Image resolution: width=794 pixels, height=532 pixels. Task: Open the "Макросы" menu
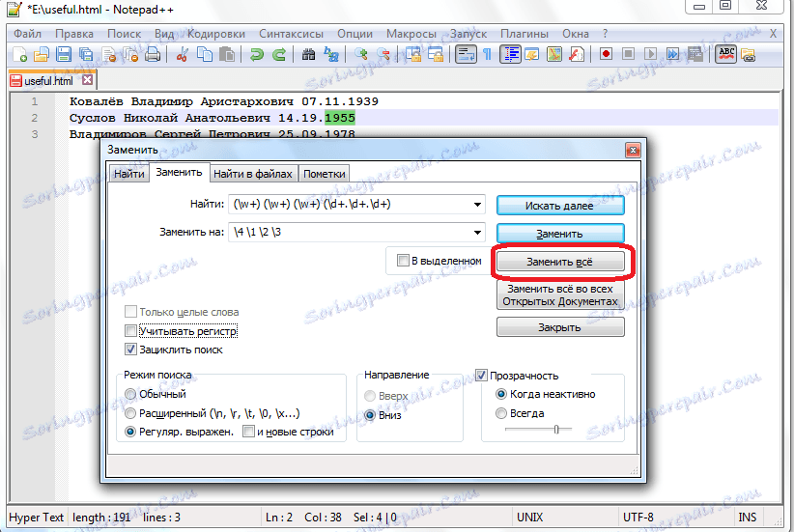pyautogui.click(x=411, y=34)
